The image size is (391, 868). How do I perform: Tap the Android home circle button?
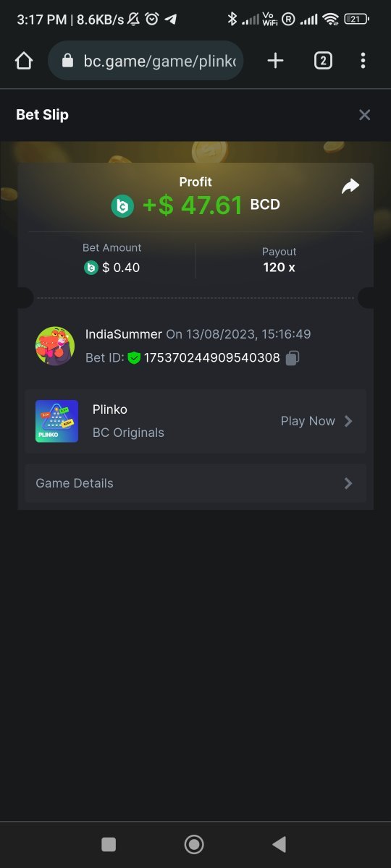[194, 844]
